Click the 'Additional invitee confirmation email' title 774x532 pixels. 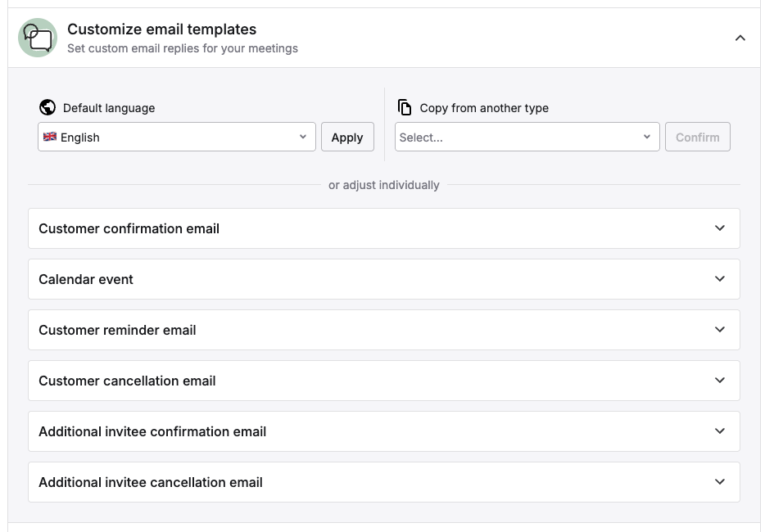(152, 431)
